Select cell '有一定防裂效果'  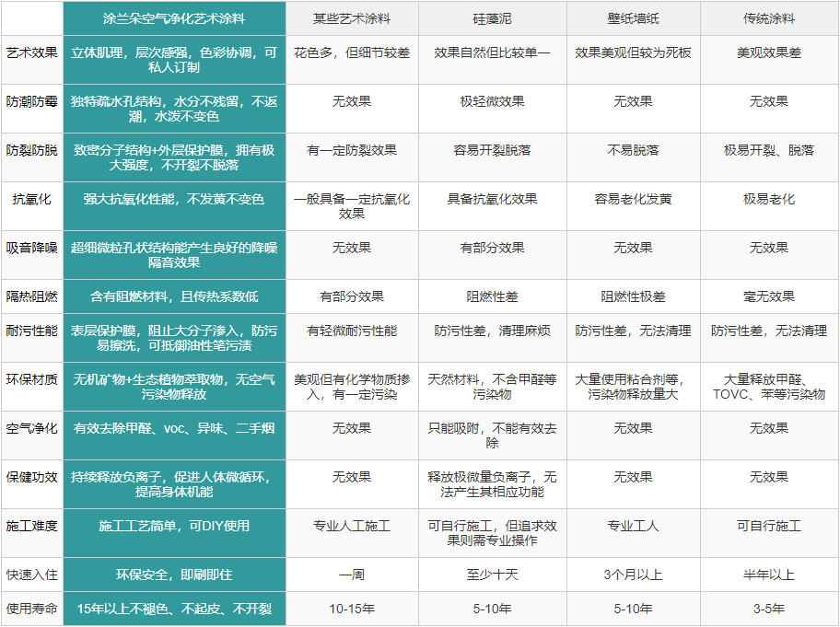(352, 157)
